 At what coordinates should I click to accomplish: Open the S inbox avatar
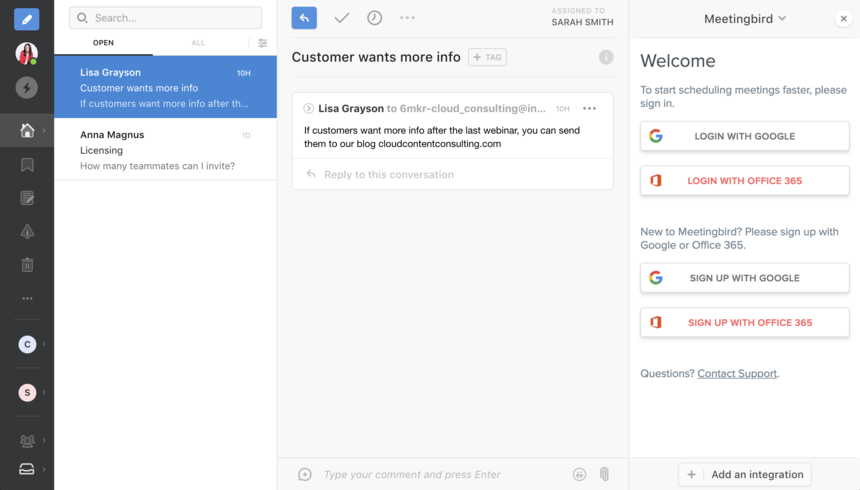point(27,392)
